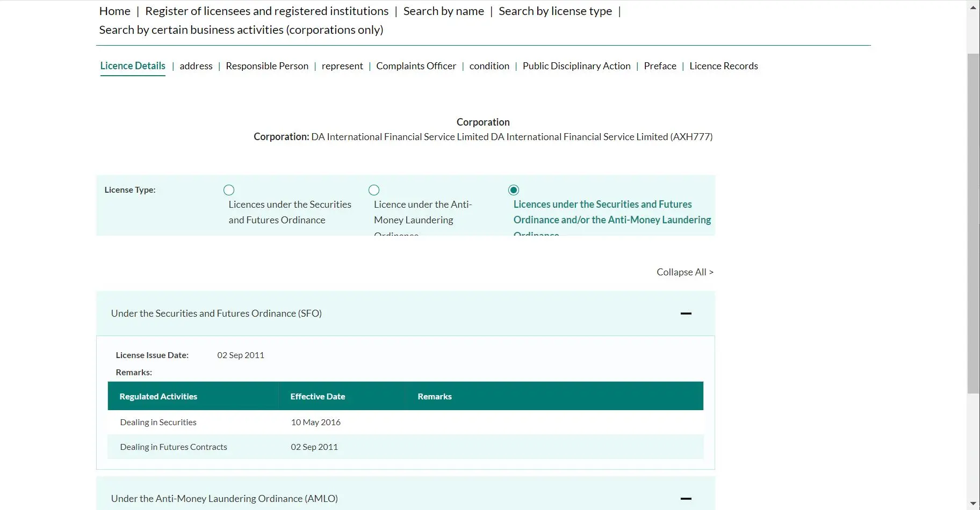Collapse the Securities and Futures Ordinance (SFO) section
980x510 pixels.
686,314
